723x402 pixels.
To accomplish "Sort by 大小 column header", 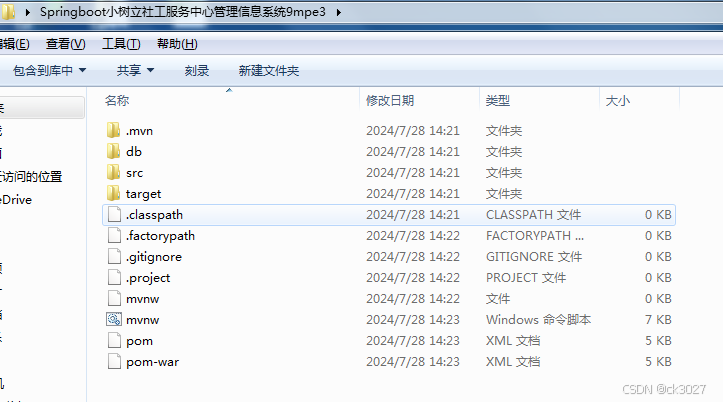I will point(617,100).
